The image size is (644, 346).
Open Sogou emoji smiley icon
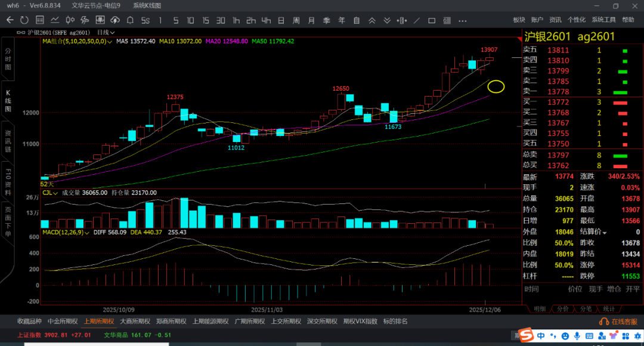point(565,336)
